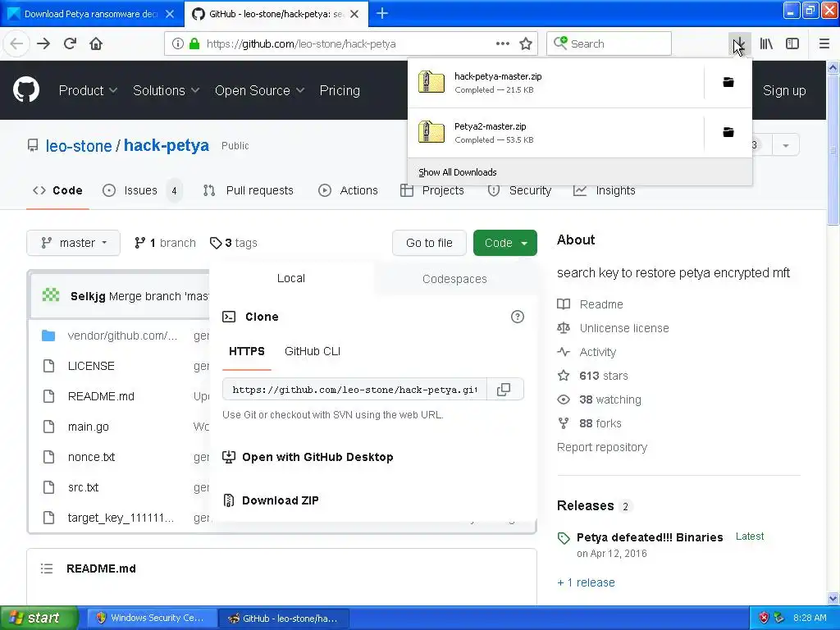840x630 pixels.
Task: Open a new browser tab with plus
Action: tap(382, 13)
